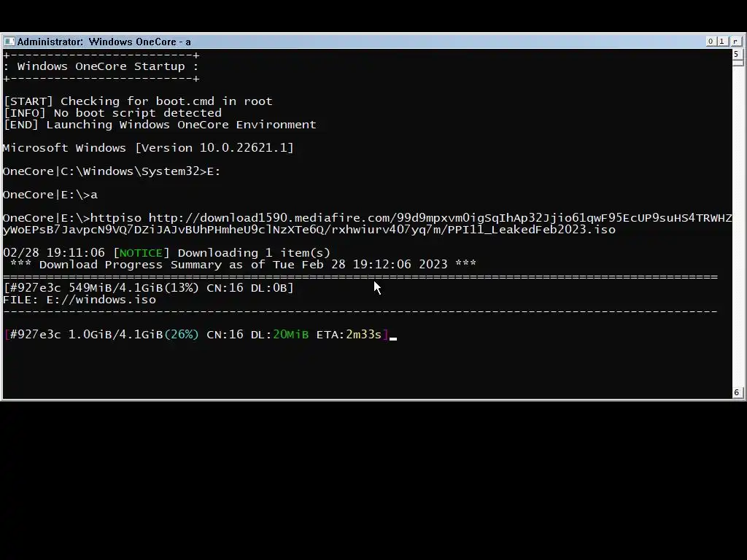The image size is (747, 560).
Task: Click the green NOTICE label
Action: tap(141, 253)
